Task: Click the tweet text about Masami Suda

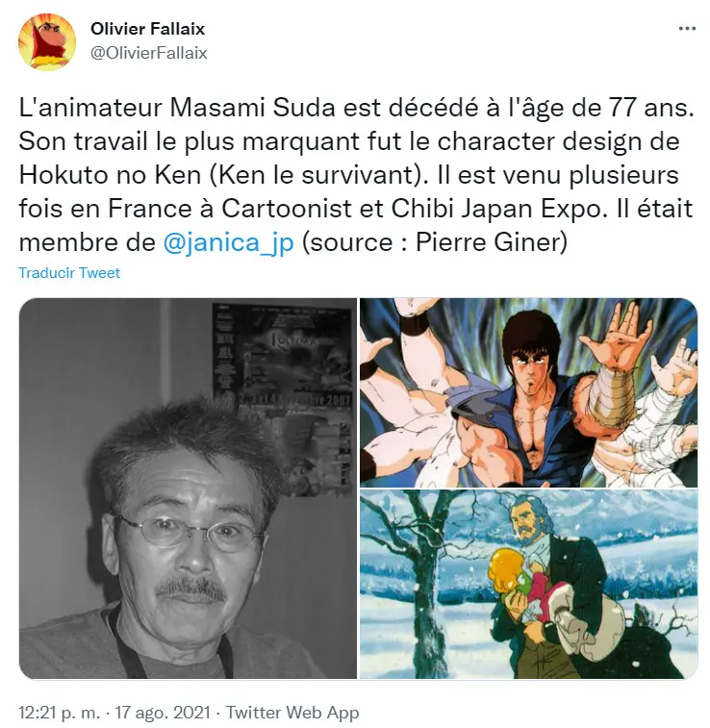Action: (x=356, y=175)
